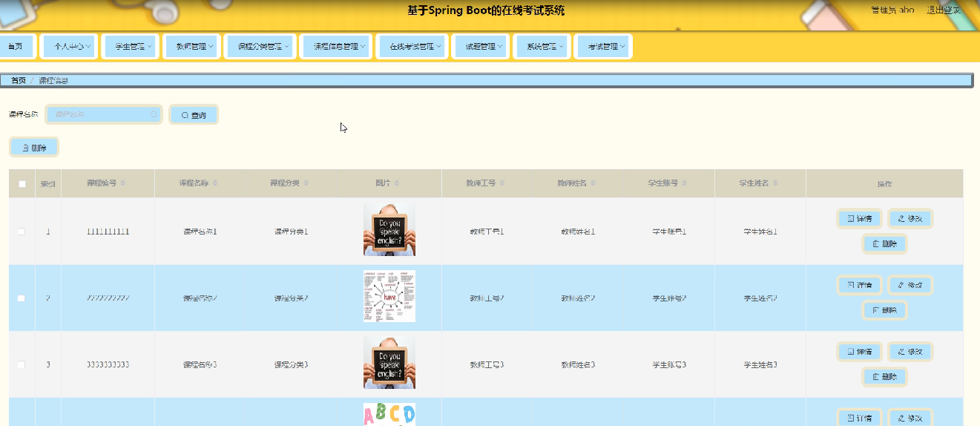Click the magnifier icon inside course name field
980x426 pixels.
[x=154, y=114]
